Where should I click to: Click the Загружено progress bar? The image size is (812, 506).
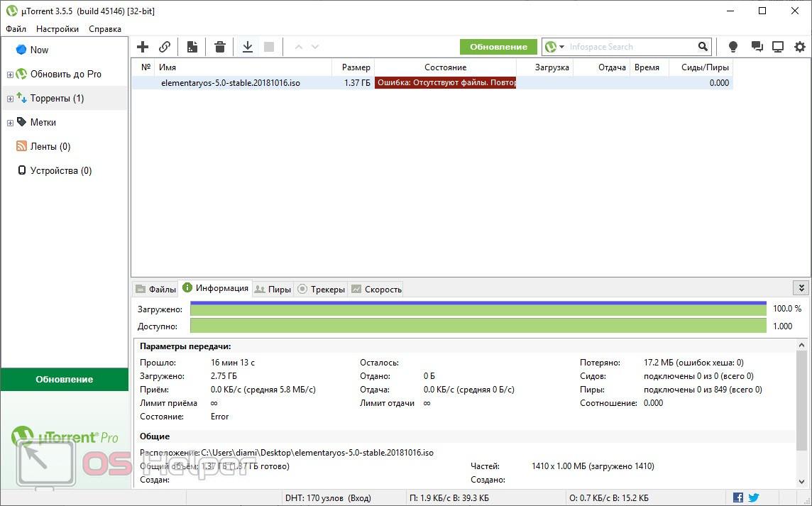(478, 309)
